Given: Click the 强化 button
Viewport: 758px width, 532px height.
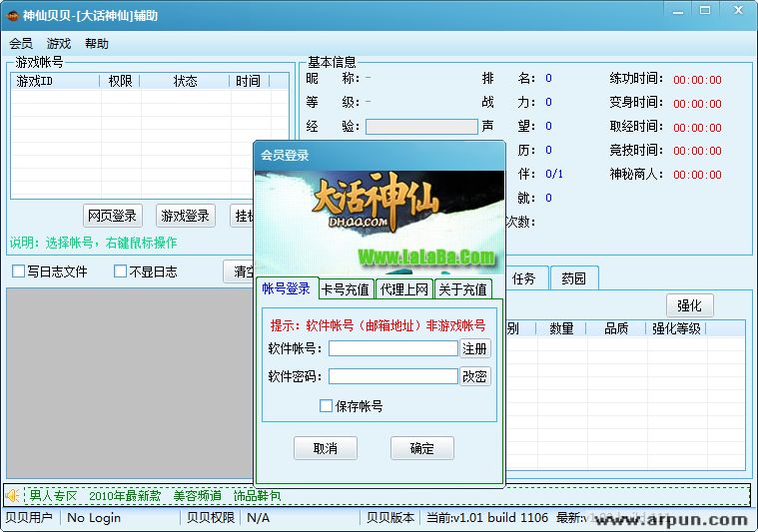Looking at the screenshot, I should coord(689,305).
